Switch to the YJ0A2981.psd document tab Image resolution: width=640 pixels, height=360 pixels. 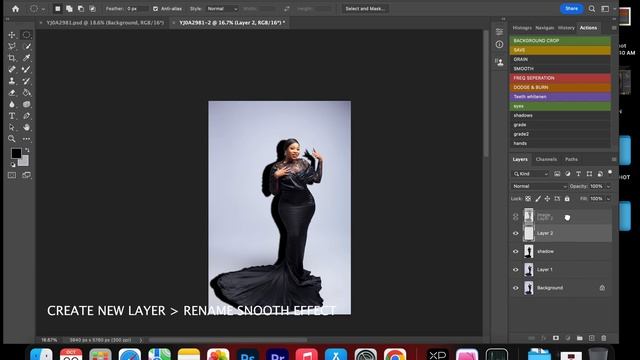coord(105,23)
